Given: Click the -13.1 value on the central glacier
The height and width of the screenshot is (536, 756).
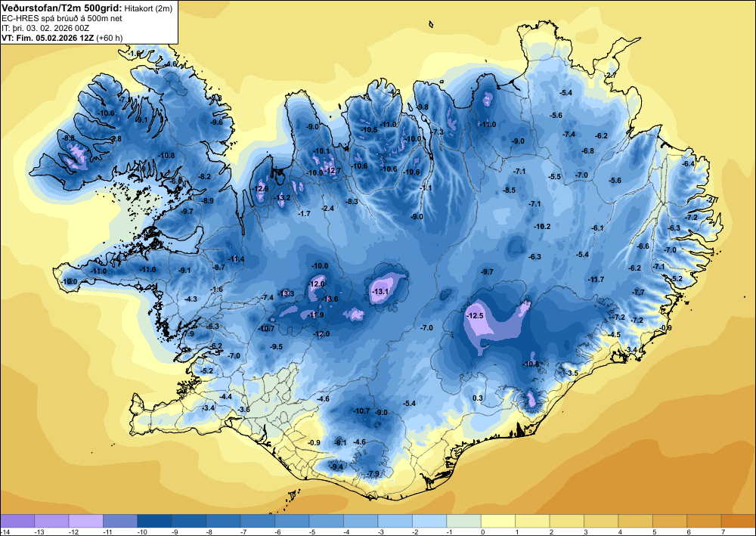Looking at the screenshot, I should pyautogui.click(x=380, y=292).
